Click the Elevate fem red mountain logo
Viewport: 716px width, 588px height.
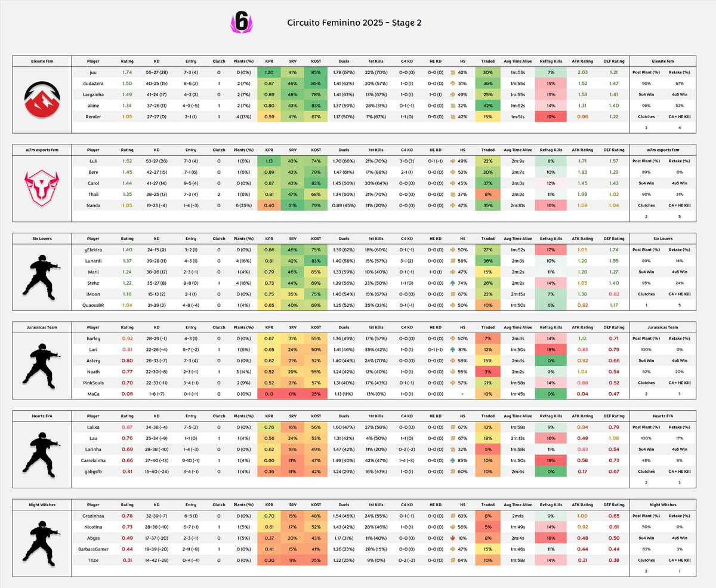click(41, 100)
